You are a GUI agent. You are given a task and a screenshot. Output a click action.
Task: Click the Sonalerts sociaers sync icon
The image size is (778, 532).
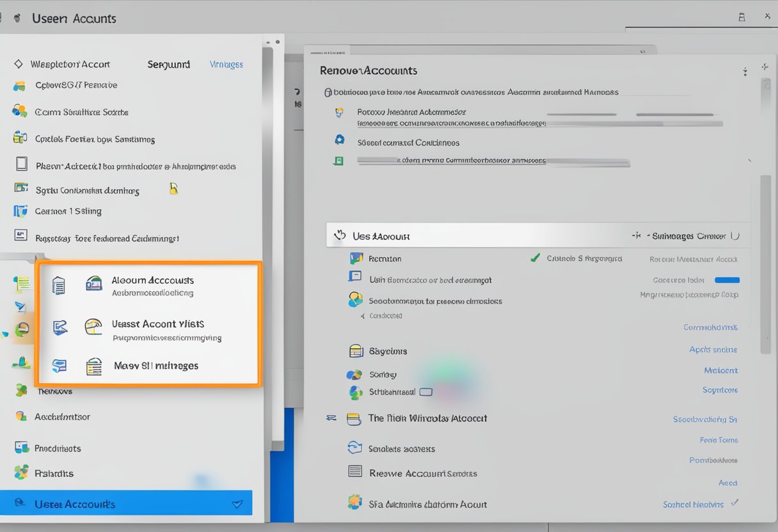tap(354, 448)
